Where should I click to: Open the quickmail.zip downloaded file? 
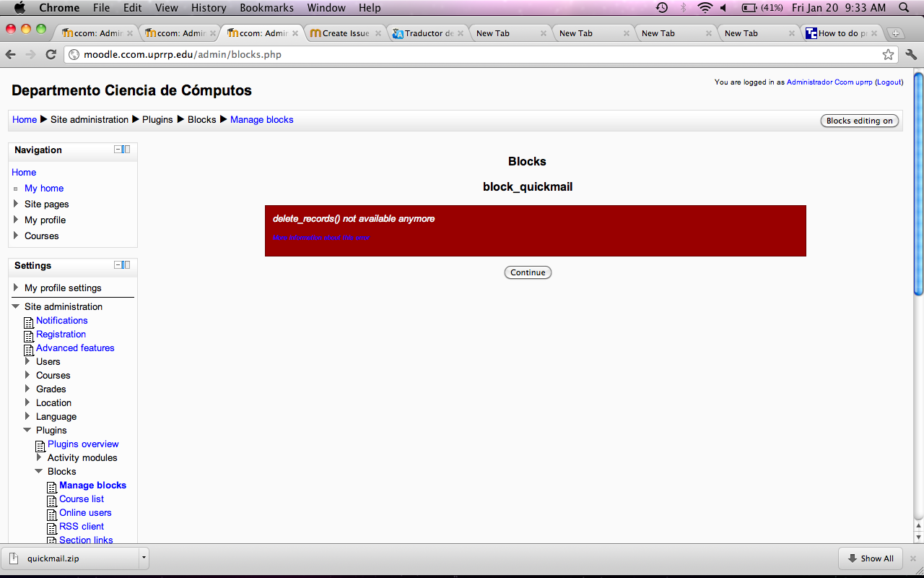point(70,558)
